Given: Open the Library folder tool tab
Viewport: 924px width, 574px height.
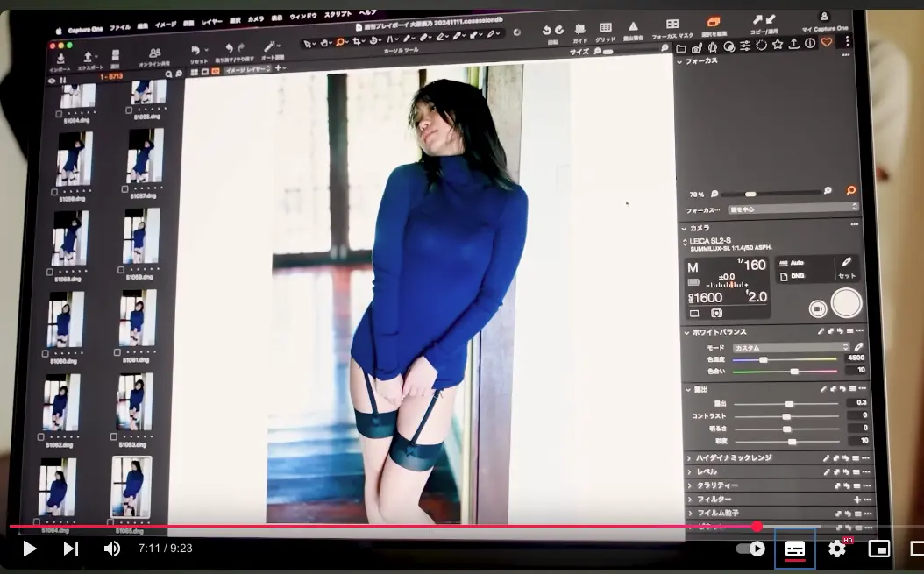Looking at the screenshot, I should tap(681, 48).
